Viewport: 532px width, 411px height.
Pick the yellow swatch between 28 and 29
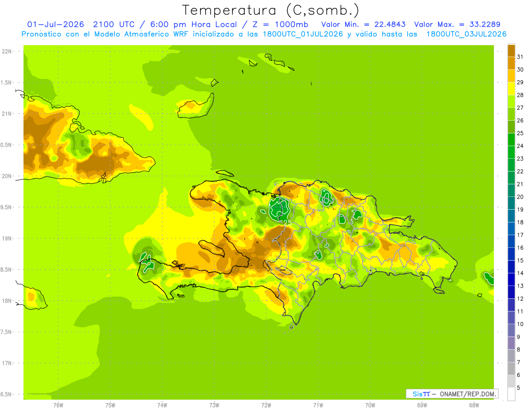pos(511,89)
